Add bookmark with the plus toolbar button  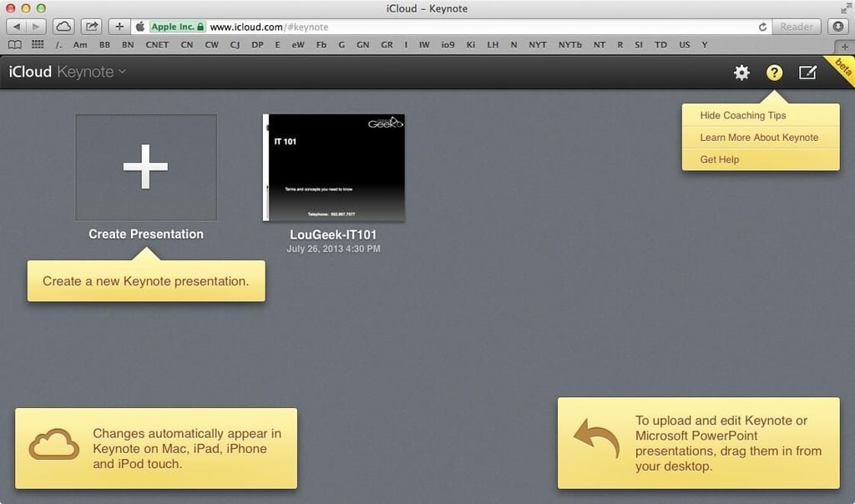tap(119, 26)
